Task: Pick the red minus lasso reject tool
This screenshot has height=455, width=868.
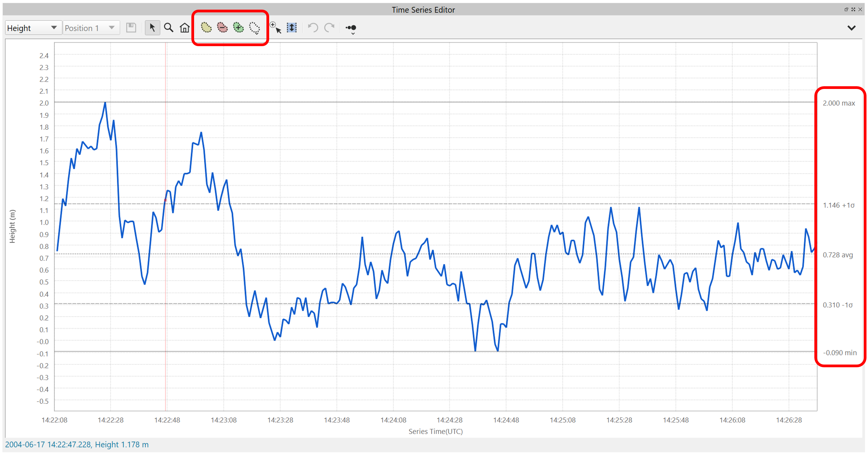Action: [x=222, y=28]
